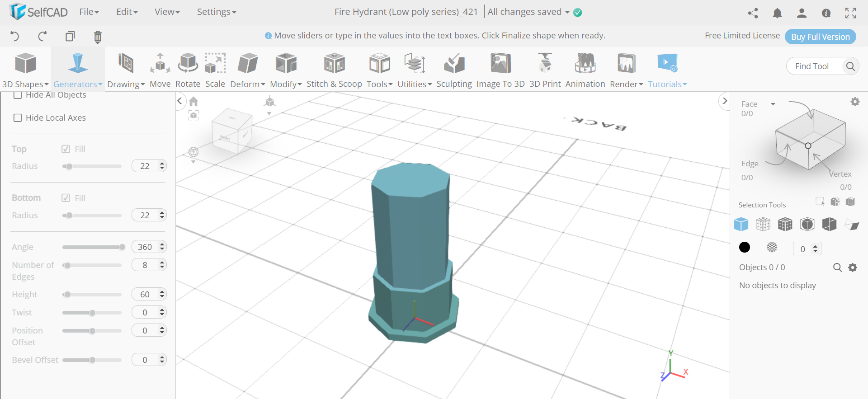The image size is (868, 399).
Task: Expand All changes saved dropdown
Action: 528,12
